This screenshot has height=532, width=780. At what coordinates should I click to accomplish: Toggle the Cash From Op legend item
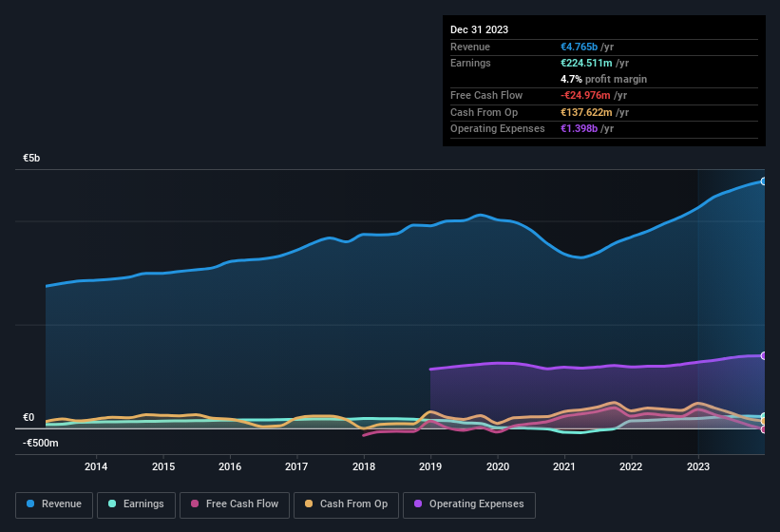click(345, 504)
